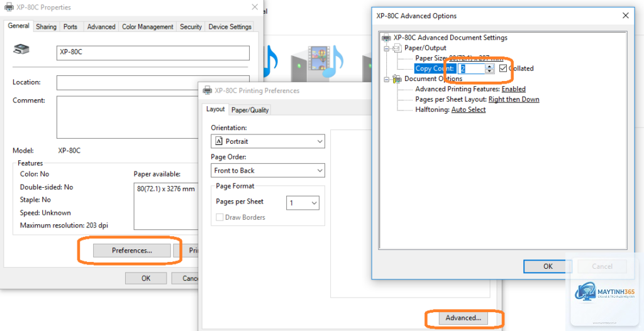Select 80(72.1) x 3276 mm paper entry
Screen dimensions: 644x331
(166, 189)
